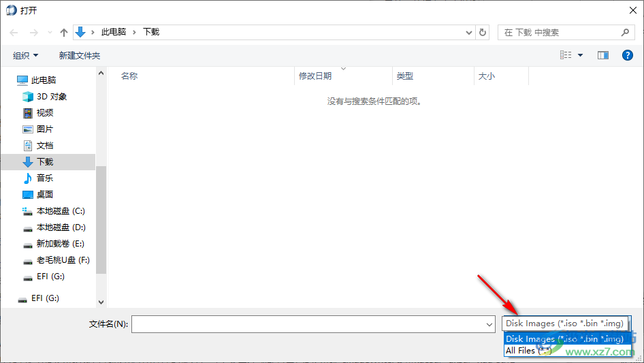Viewport: 644px width, 363px height.
Task: Select 此电脑 in the navigation tree
Action: (44, 80)
